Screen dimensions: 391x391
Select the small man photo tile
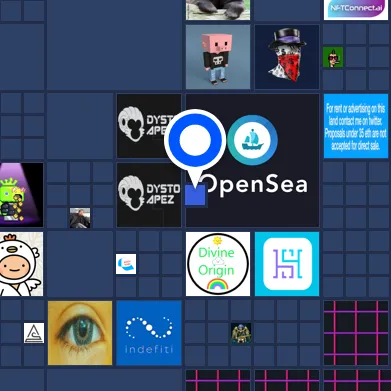[80, 218]
